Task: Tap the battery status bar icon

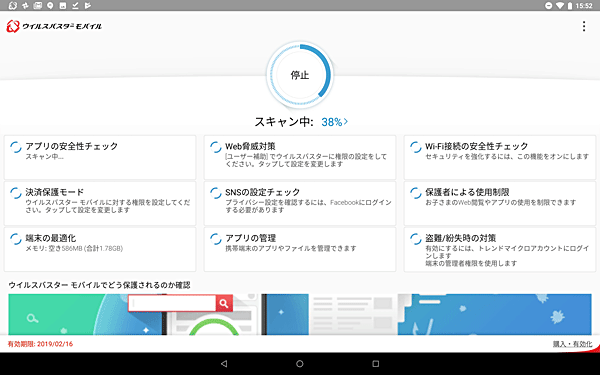Action: pyautogui.click(x=570, y=5)
